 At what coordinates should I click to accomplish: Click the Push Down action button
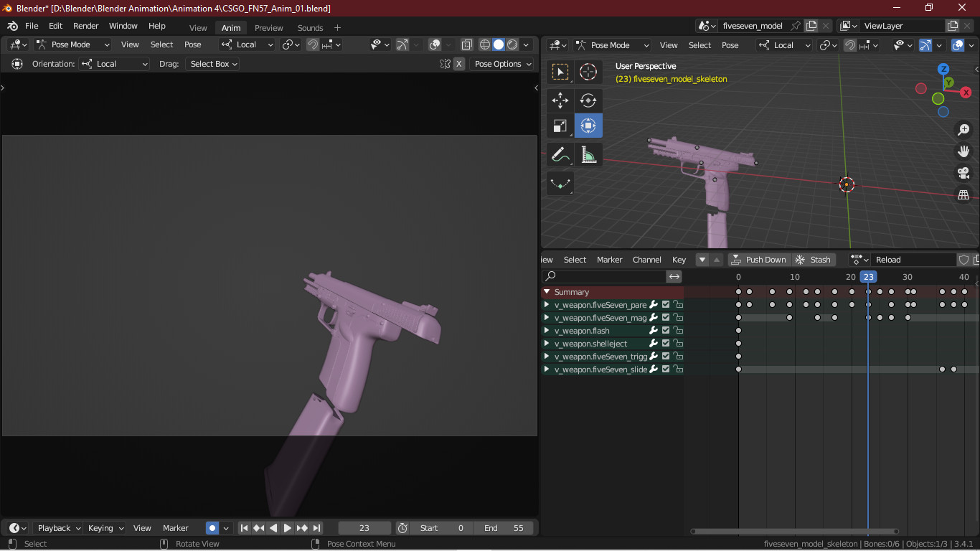758,259
